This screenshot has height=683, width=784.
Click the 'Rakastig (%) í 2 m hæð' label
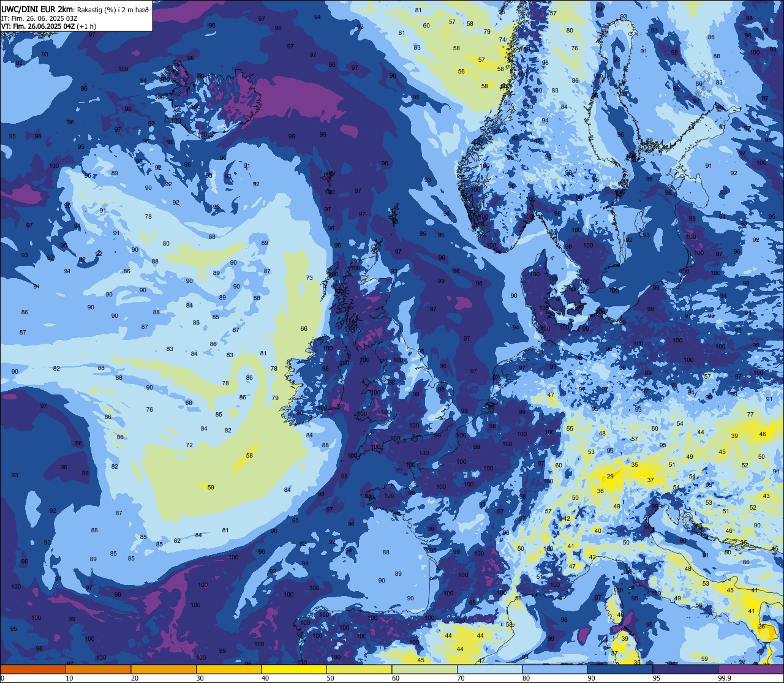click(x=113, y=10)
